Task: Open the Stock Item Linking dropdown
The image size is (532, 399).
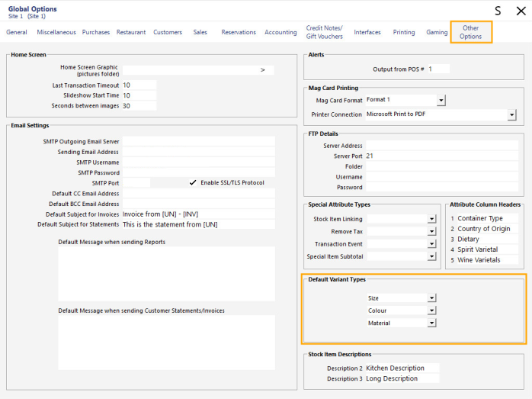Action: click(x=431, y=219)
